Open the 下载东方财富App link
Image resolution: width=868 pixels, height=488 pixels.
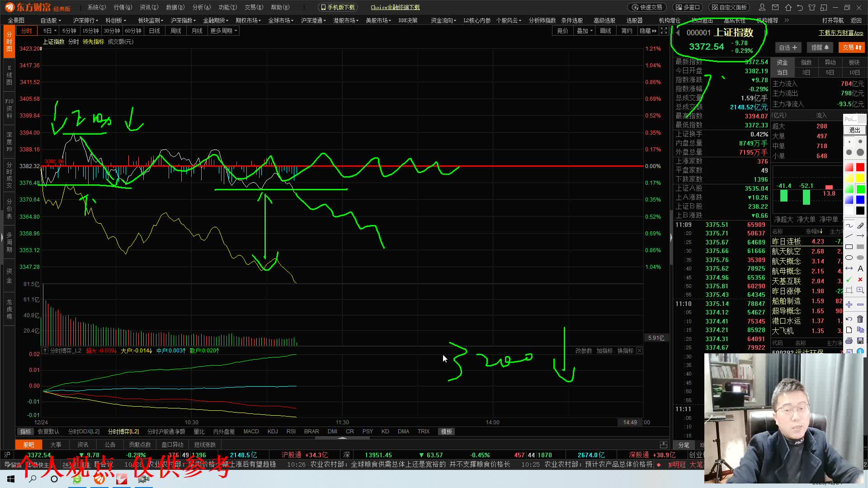pyautogui.click(x=841, y=33)
